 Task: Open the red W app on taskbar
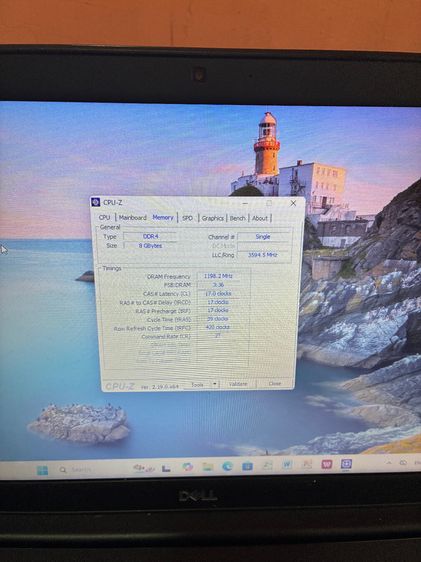[x=326, y=465]
